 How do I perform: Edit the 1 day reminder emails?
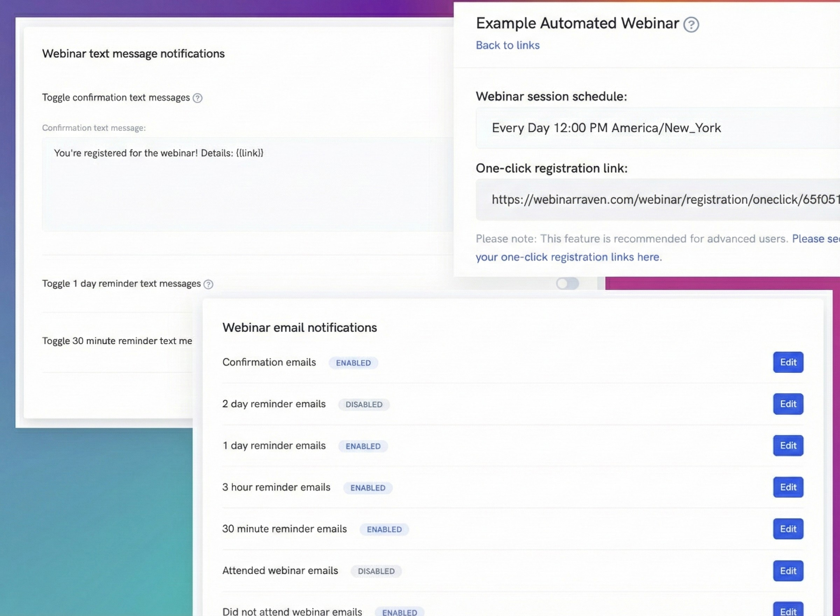point(788,446)
